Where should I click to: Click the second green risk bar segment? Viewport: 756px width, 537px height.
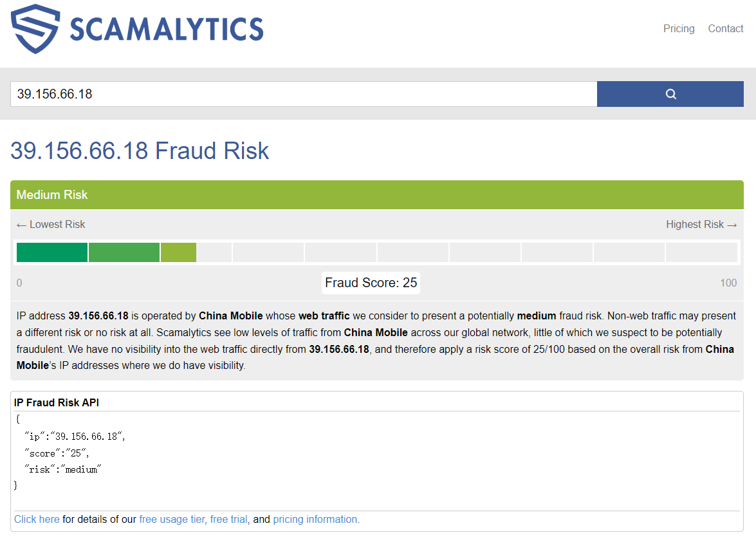124,252
